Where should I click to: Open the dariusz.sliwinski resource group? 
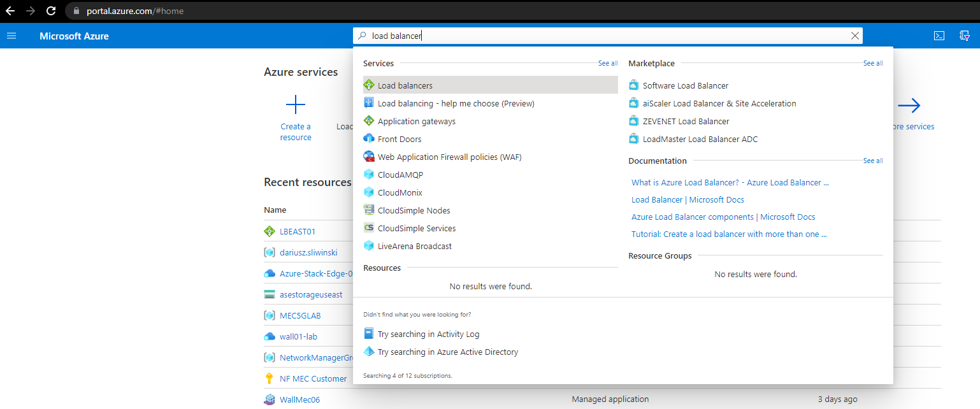point(308,252)
